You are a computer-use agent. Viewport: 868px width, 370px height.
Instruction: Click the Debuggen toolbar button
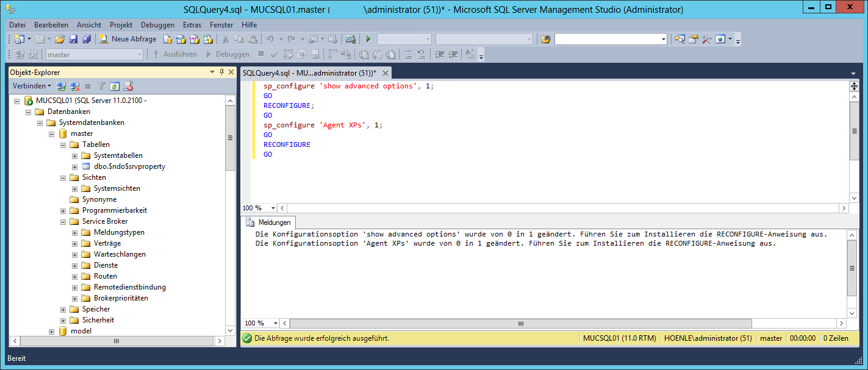(228, 54)
